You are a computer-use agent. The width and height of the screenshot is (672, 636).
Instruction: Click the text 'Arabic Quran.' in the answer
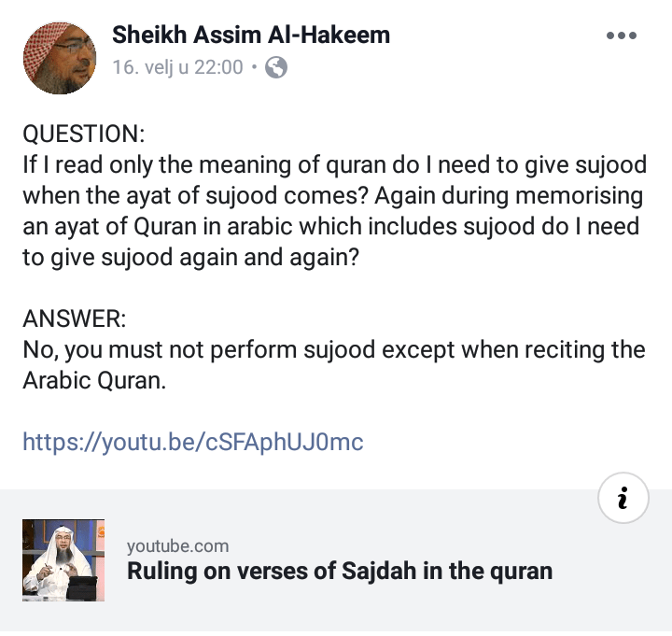click(94, 381)
